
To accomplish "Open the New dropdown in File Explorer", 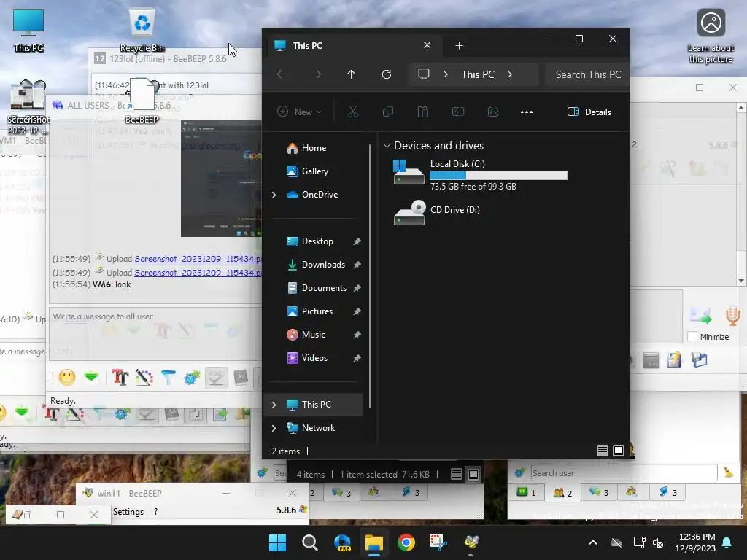I will click(299, 112).
